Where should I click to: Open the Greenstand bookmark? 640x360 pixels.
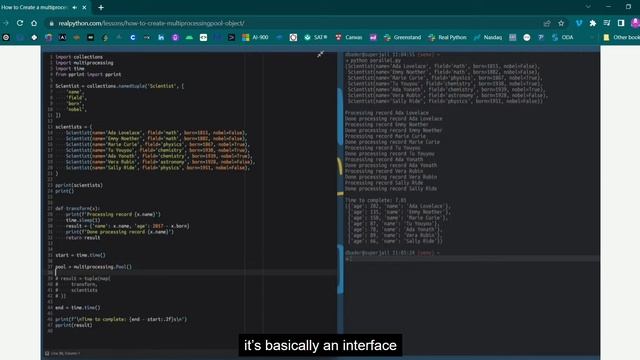[402, 37]
